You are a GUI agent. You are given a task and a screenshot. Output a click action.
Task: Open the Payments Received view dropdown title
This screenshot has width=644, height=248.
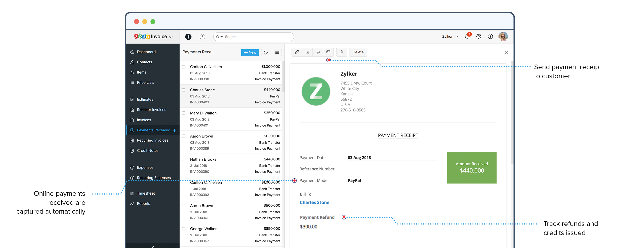pyautogui.click(x=199, y=52)
